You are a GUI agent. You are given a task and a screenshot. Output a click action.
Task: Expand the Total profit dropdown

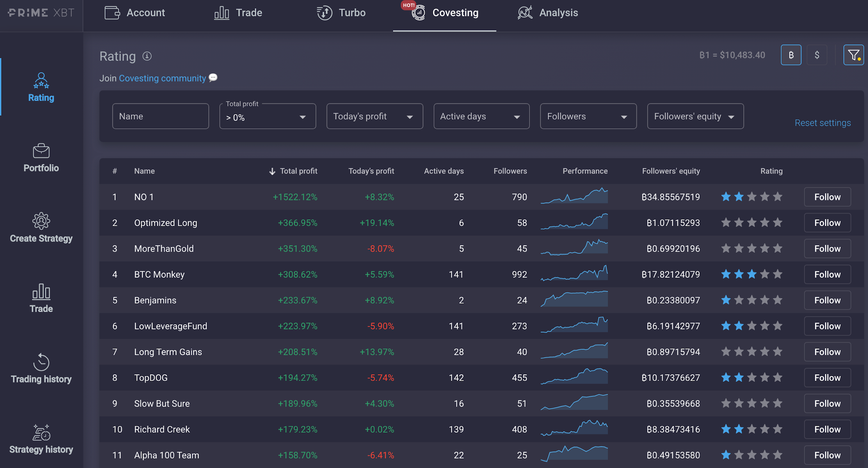click(267, 116)
